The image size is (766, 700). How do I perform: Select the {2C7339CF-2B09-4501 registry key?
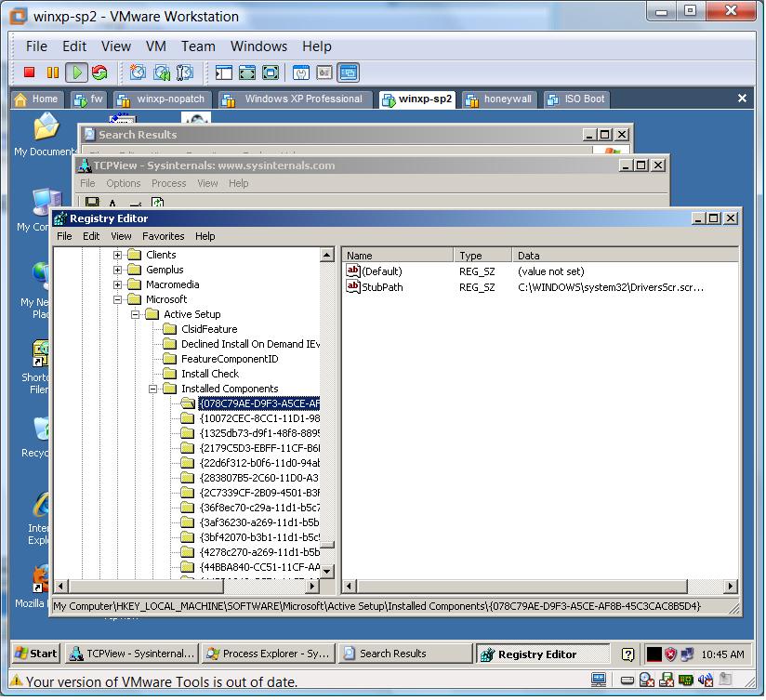click(259, 493)
